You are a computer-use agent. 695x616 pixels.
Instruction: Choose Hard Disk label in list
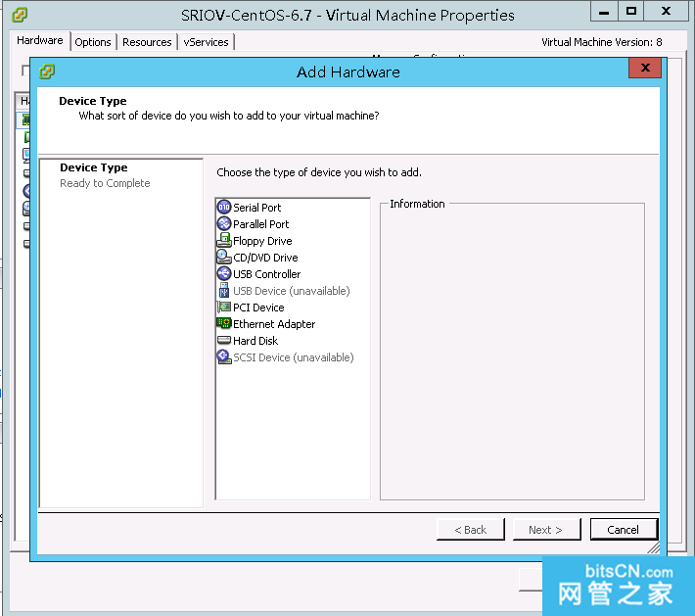pos(255,341)
